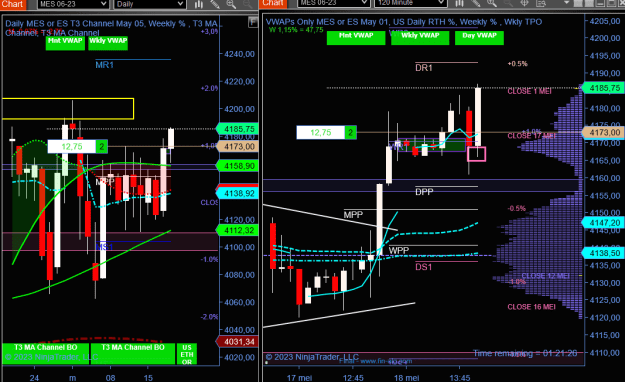625x382 pixels.
Task: Open MES 06-23 instrument dropdown in right chart
Action: point(333,3)
